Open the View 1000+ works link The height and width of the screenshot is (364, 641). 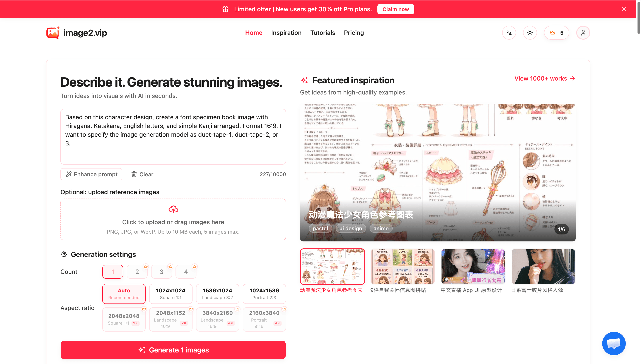pyautogui.click(x=545, y=79)
